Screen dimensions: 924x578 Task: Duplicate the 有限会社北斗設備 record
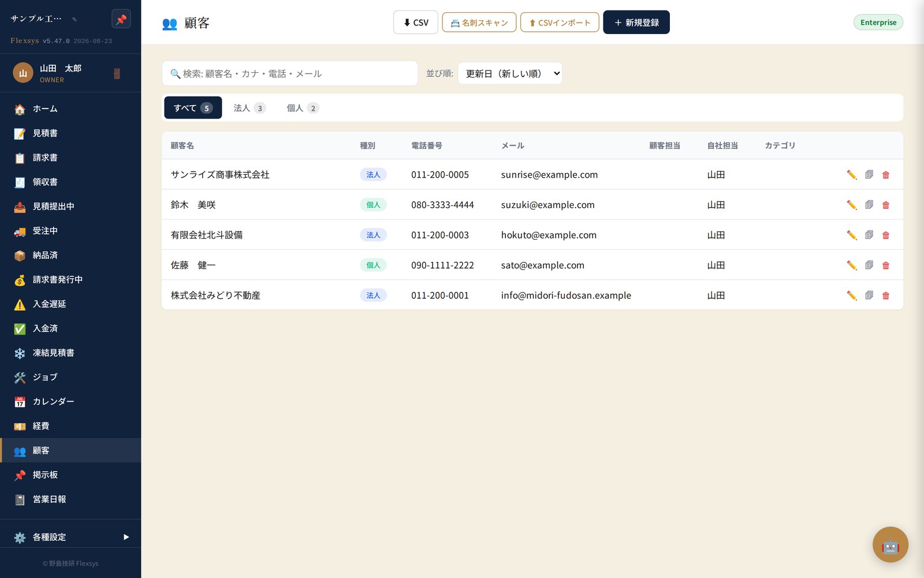(869, 235)
